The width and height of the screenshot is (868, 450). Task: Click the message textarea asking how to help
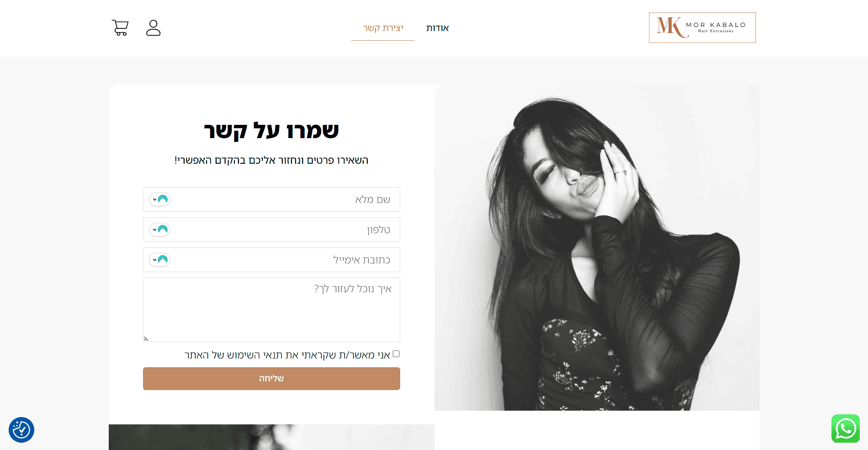tap(271, 310)
